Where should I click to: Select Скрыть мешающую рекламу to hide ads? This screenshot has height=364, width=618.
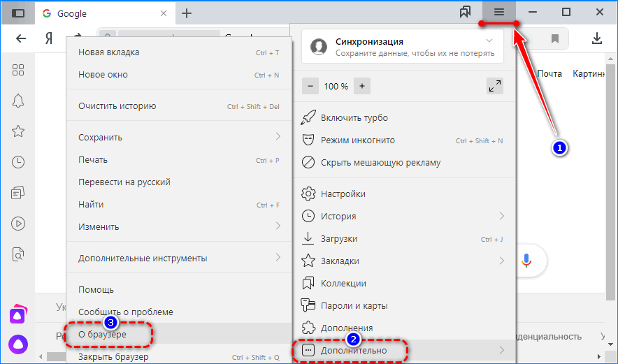coord(380,163)
